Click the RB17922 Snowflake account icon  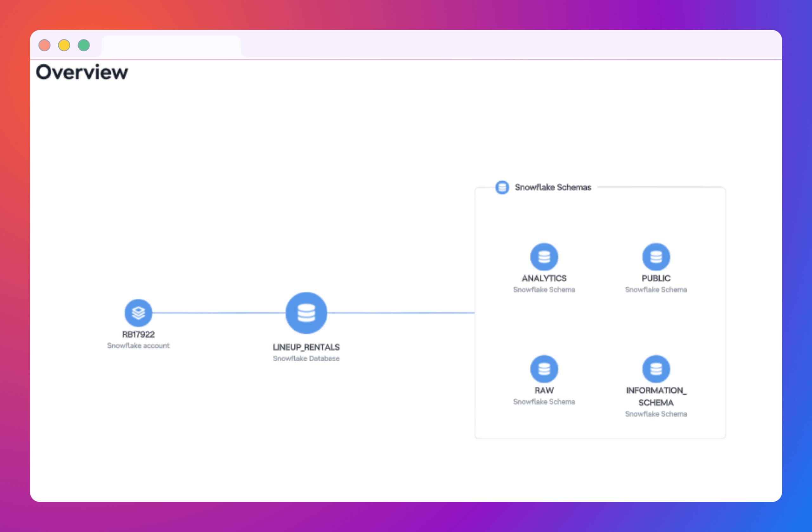[x=138, y=313]
